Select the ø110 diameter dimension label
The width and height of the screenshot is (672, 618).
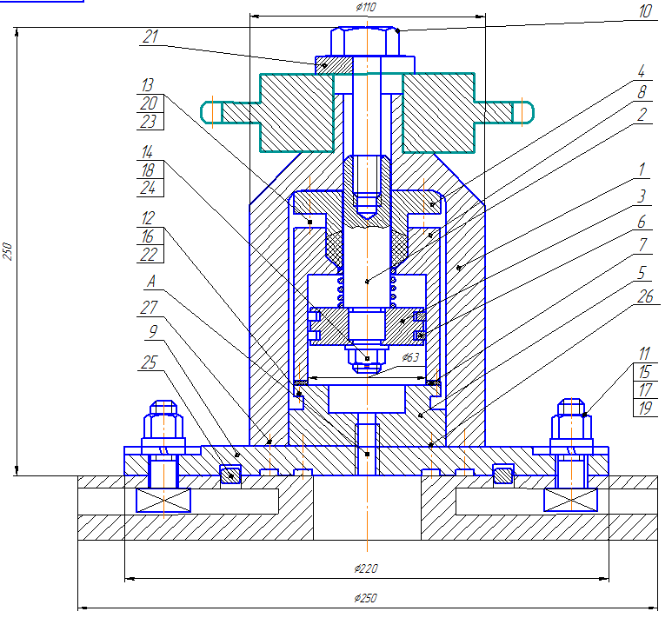366,7
